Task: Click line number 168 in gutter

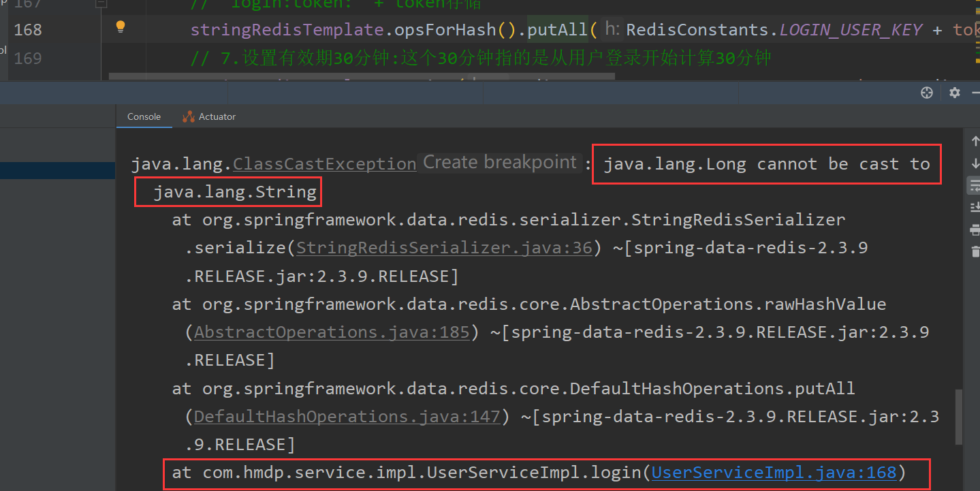Action: pos(28,30)
